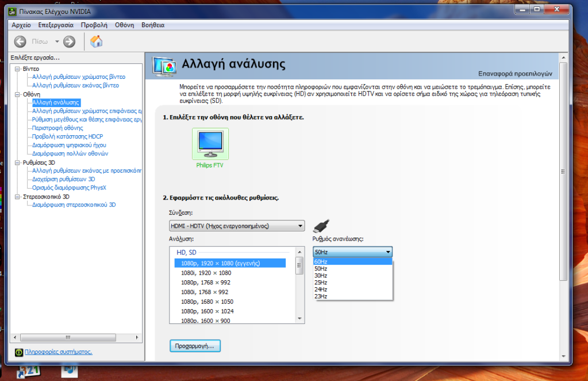Viewport: 588px width, 381px height.
Task: Collapse the Ρυθμίσεις 3D tree node
Action: (17, 162)
